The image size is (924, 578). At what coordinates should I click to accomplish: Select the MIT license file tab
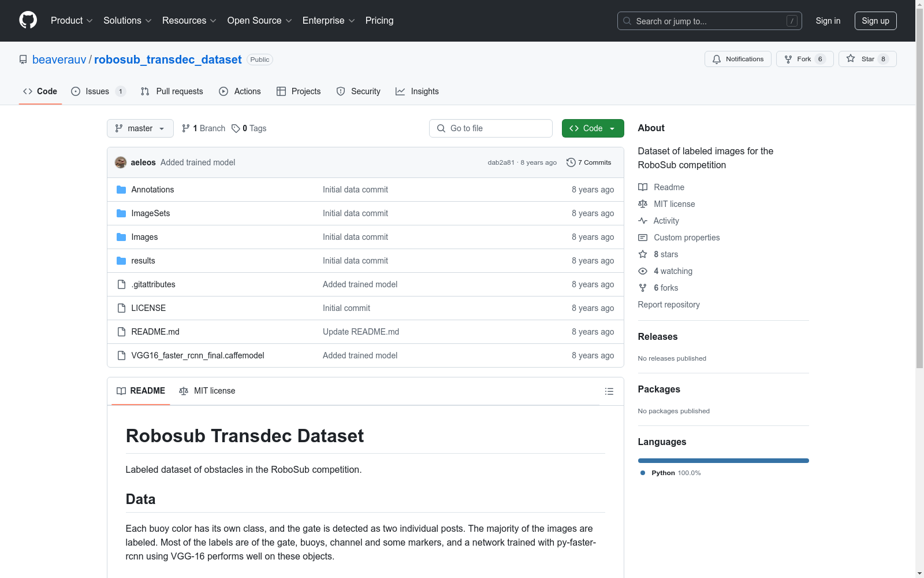tap(207, 391)
